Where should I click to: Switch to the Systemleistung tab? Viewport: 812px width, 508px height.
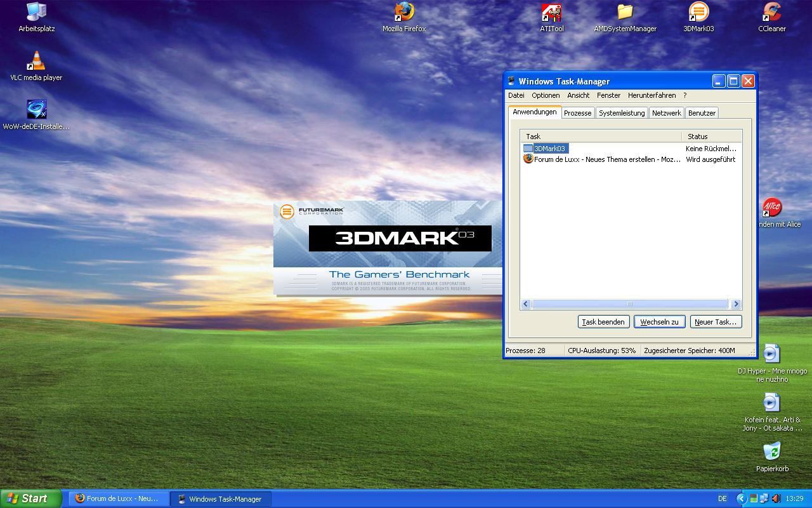click(622, 113)
